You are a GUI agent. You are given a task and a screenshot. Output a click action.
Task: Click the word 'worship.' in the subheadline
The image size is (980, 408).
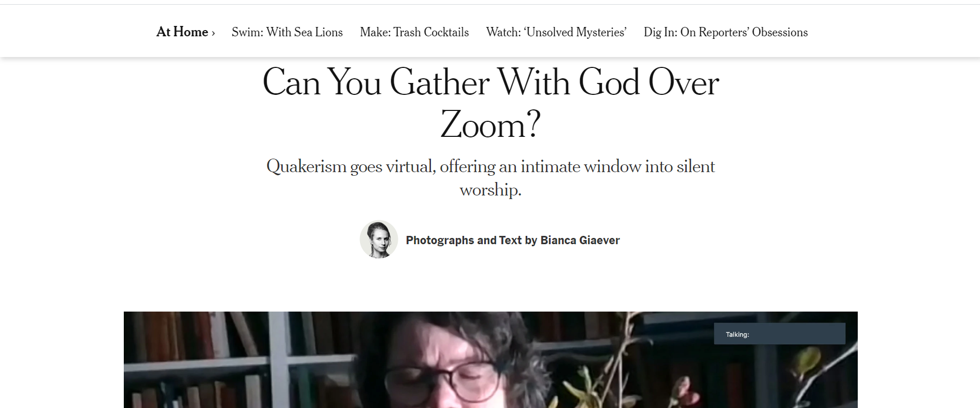tap(490, 190)
